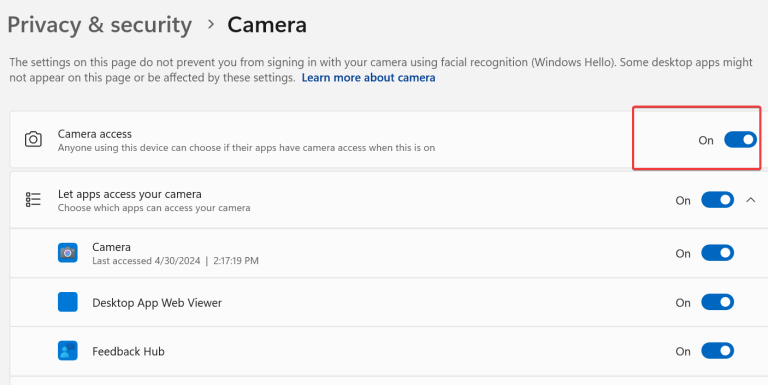Click the Feedback Hub label text
Screen dimensions: 768x385
pyautogui.click(x=128, y=351)
